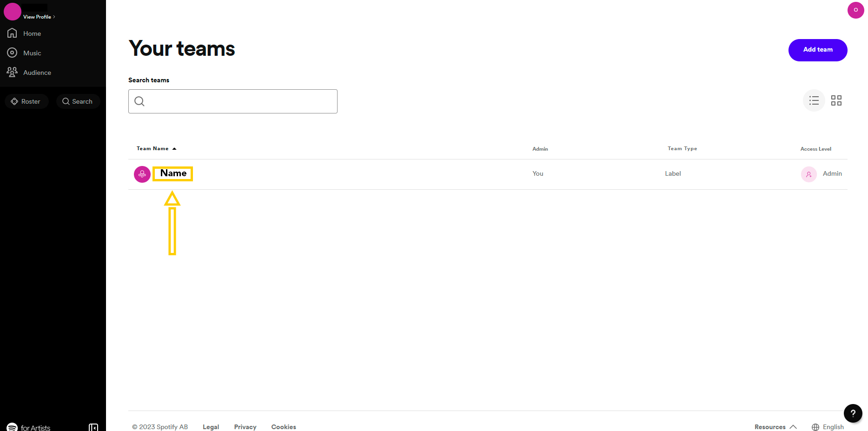Expand the Resources menu in footer
868x431 pixels.
click(775, 427)
